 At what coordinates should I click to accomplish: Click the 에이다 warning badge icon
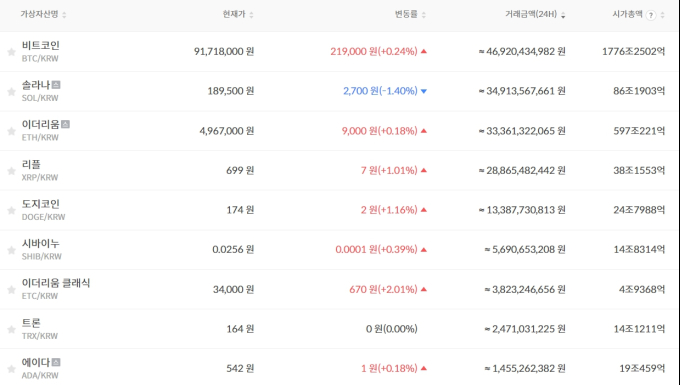click(56, 362)
